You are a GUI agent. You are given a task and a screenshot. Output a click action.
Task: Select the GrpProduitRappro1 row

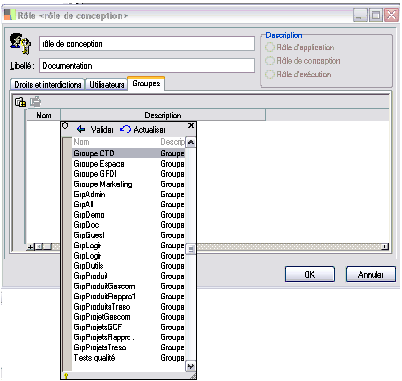pyautogui.click(x=129, y=296)
